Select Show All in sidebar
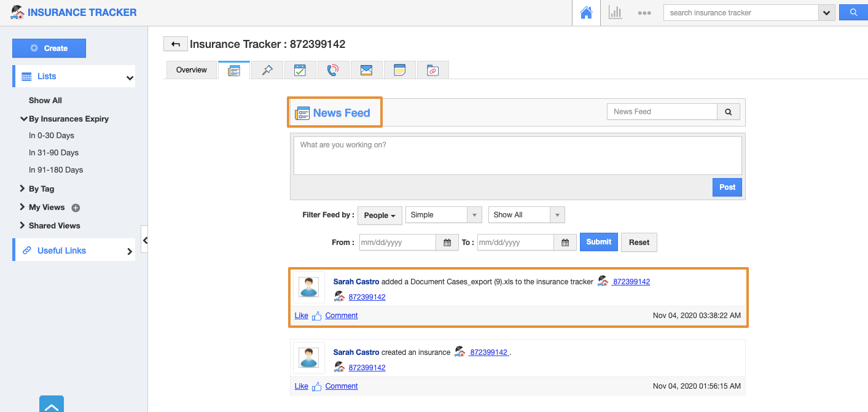Image resolution: width=868 pixels, height=412 pixels. click(x=45, y=100)
